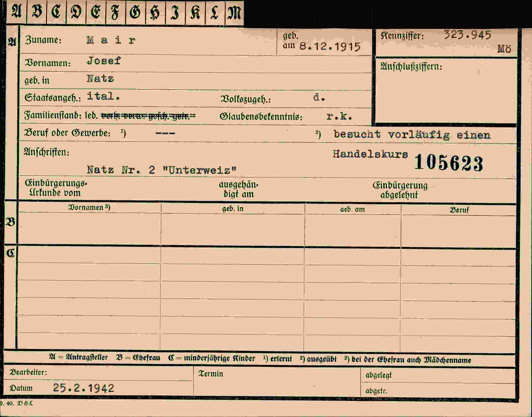Click the 'Kennziffer:' label
This screenshot has width=532, height=417.
click(403, 36)
